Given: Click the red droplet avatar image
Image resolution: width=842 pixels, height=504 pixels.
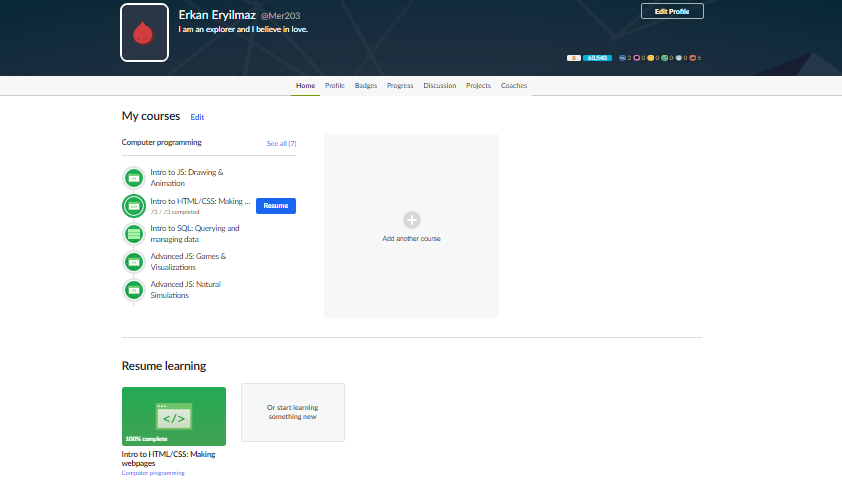Looking at the screenshot, I should pos(144,33).
